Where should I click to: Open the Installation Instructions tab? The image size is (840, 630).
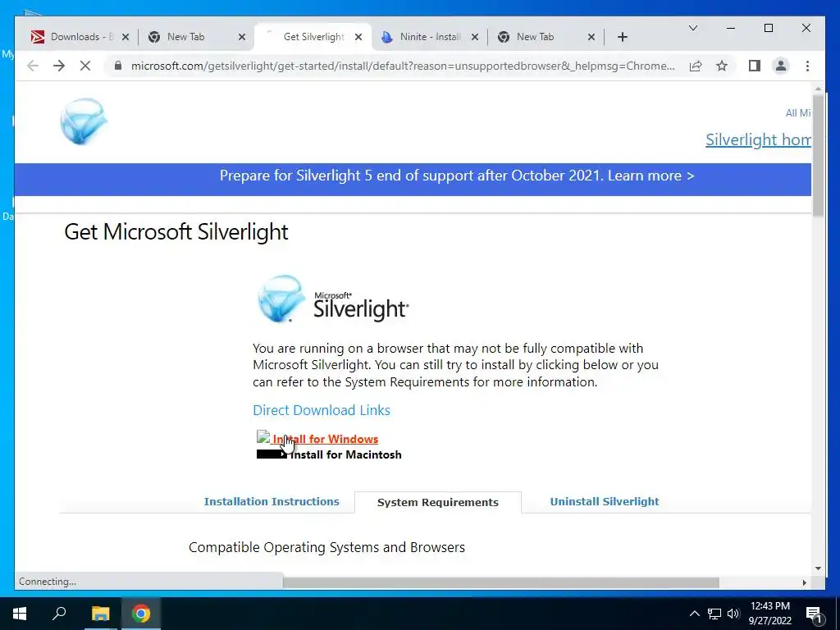[x=272, y=501]
